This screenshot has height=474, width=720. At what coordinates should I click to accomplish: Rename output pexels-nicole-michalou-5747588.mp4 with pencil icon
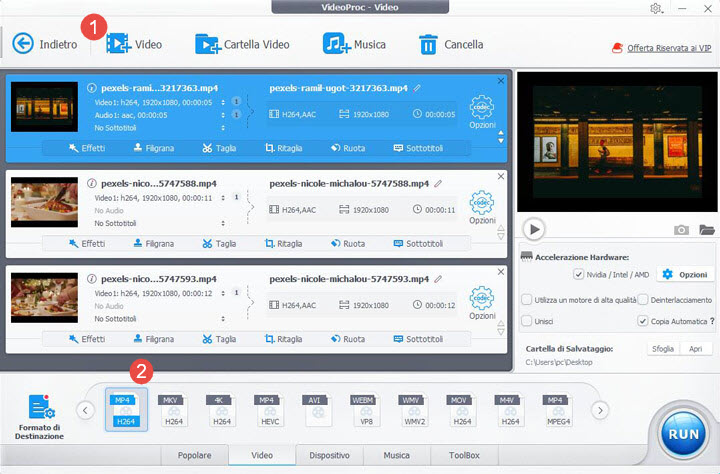[x=439, y=183]
